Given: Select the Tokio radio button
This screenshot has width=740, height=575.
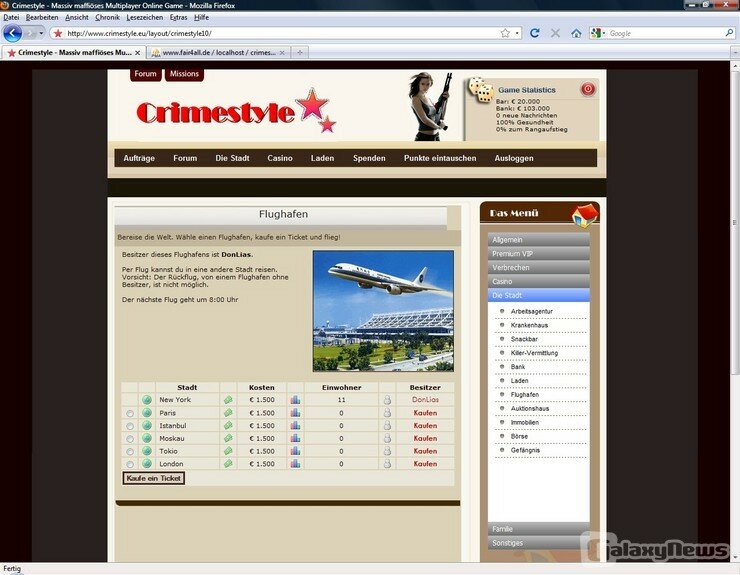Looking at the screenshot, I should pos(130,452).
